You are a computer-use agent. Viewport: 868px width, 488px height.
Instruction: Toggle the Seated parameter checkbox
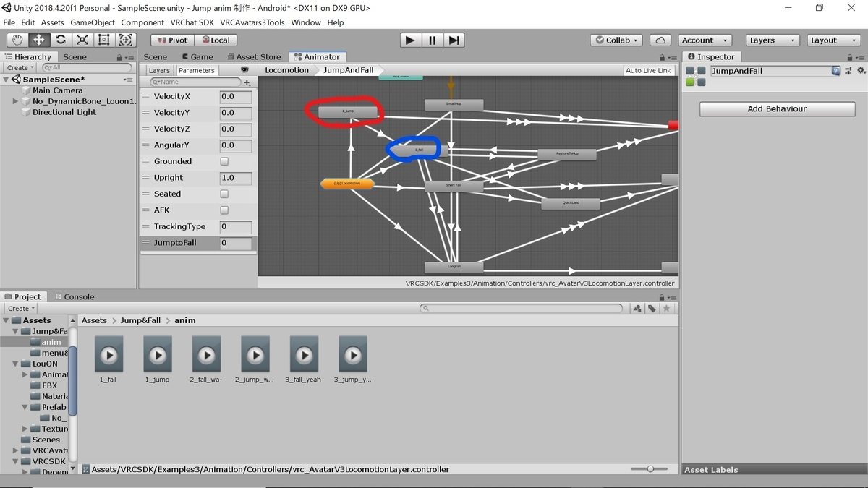[x=224, y=194]
